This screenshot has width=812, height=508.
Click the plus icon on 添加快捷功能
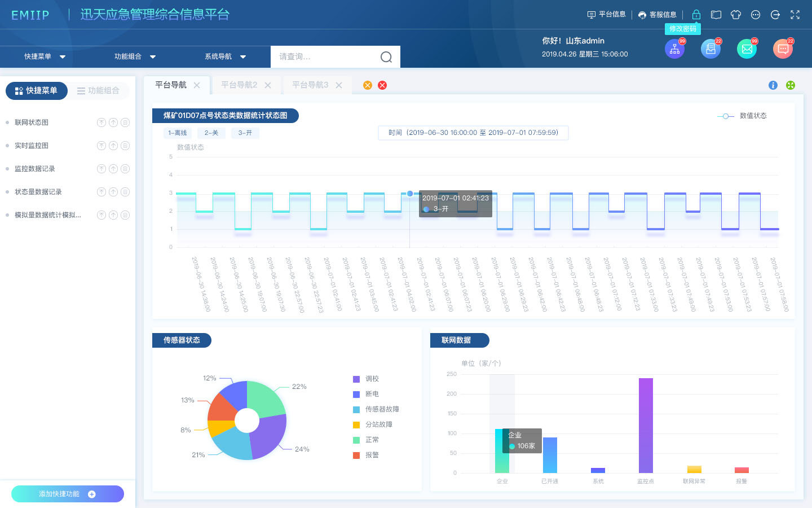[x=92, y=494]
